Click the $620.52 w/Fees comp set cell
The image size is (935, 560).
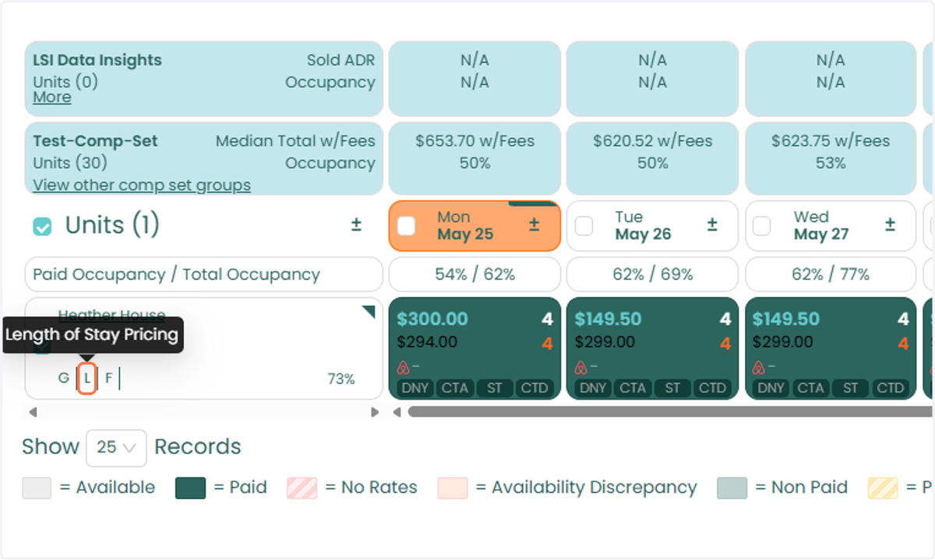click(652, 158)
